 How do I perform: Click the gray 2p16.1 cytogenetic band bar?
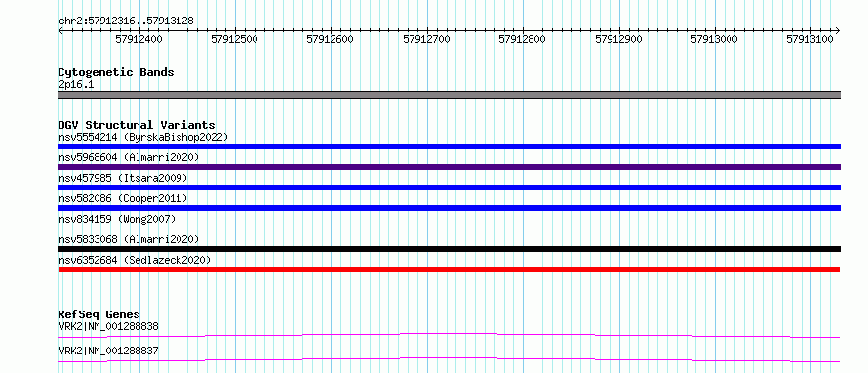[x=449, y=95]
